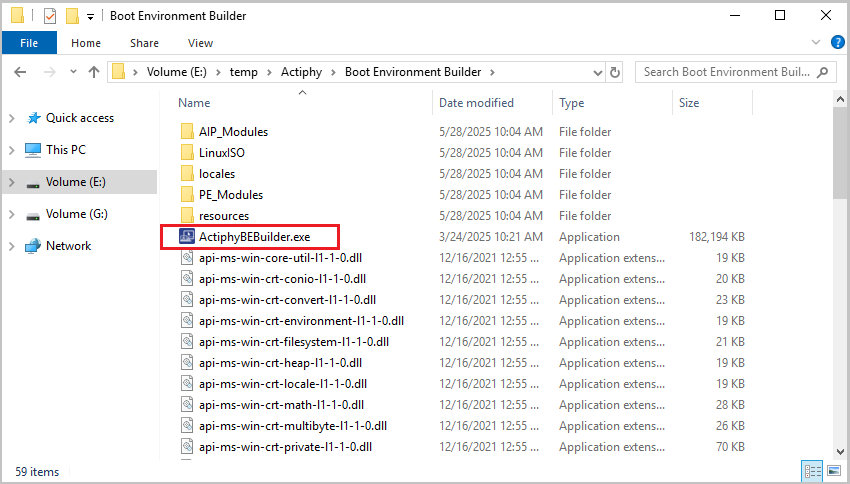Expand the Volume (G:) tree node
This screenshot has height=484, width=850.
[12, 214]
